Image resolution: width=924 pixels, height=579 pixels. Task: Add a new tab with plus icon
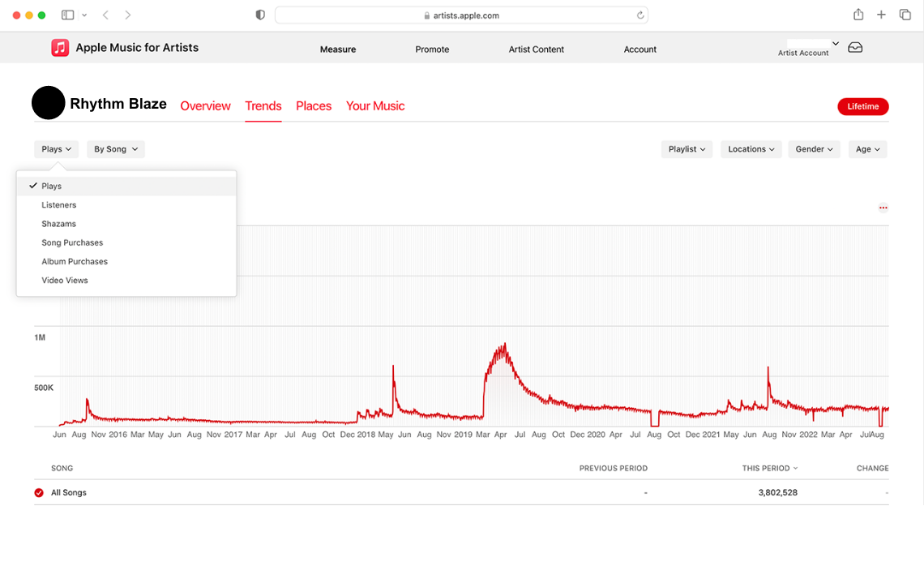(x=881, y=15)
